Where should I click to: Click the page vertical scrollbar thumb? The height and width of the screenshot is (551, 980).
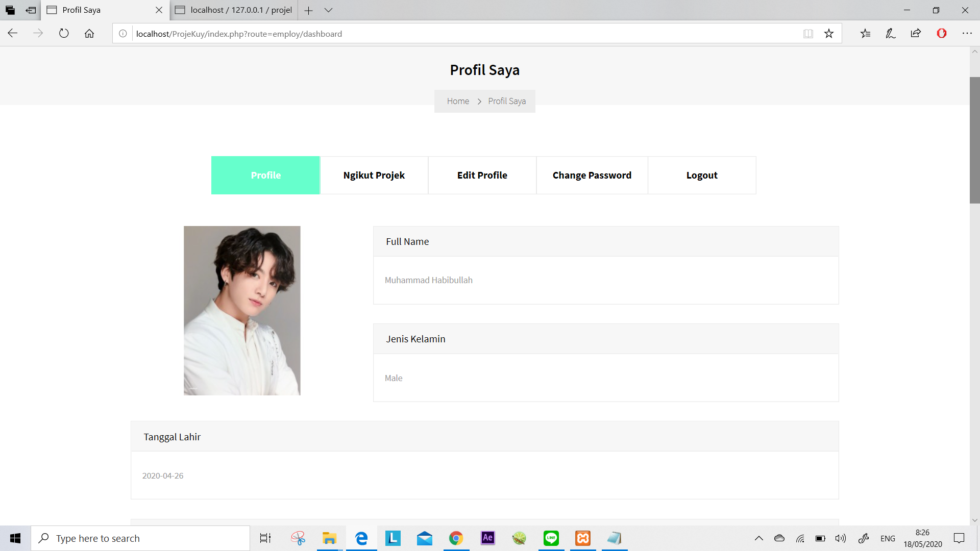(x=975, y=140)
